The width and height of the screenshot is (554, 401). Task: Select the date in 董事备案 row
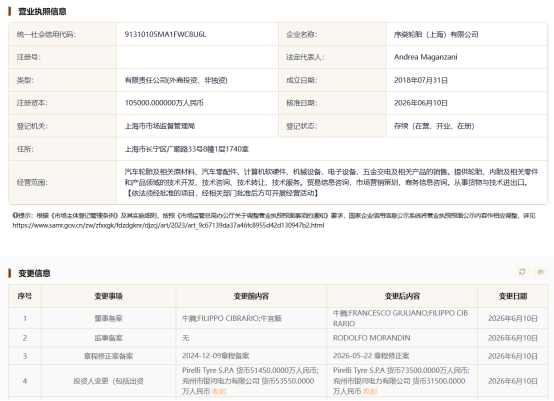point(513,318)
